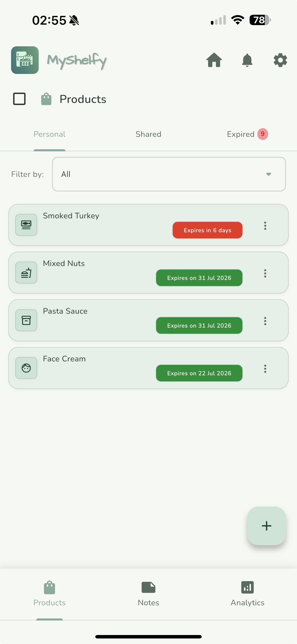Click the Expires in 6 days badge
Screen dimensions: 297x644
207,230
